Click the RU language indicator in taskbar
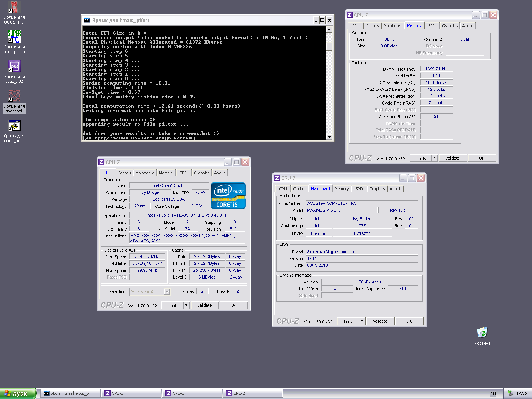532x399 pixels. tap(493, 394)
